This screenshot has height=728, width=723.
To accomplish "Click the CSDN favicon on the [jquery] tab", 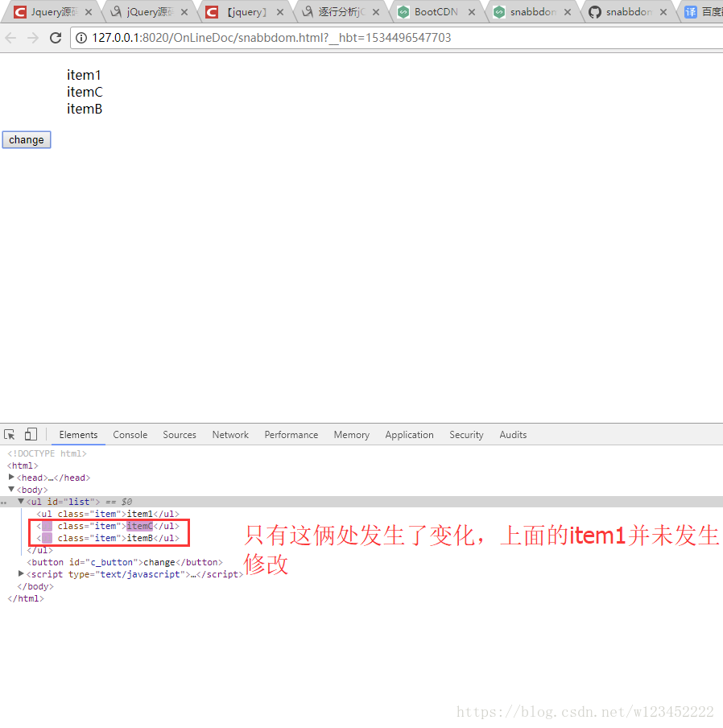I will point(211,12).
